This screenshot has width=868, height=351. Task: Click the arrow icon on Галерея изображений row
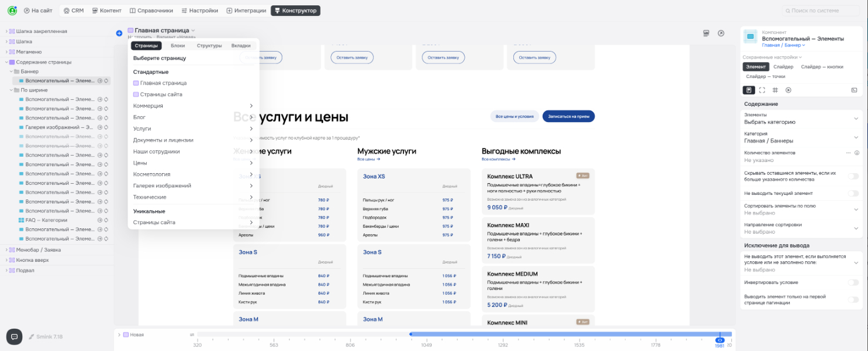pos(100,127)
